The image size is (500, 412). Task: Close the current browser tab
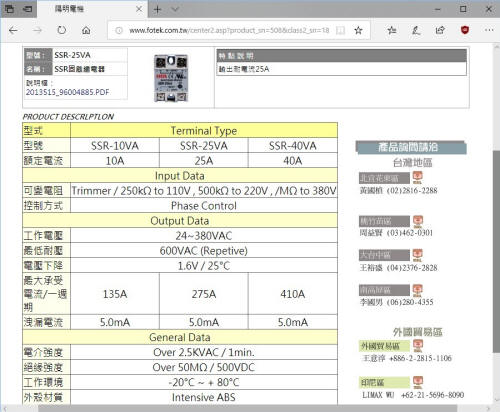(x=139, y=9)
